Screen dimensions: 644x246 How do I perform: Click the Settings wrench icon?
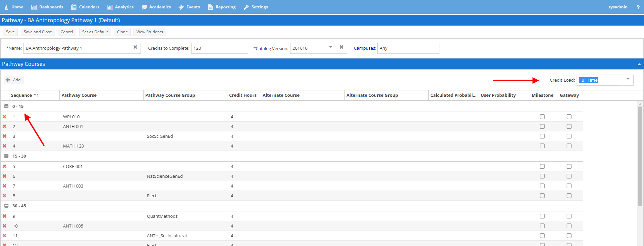(246, 7)
